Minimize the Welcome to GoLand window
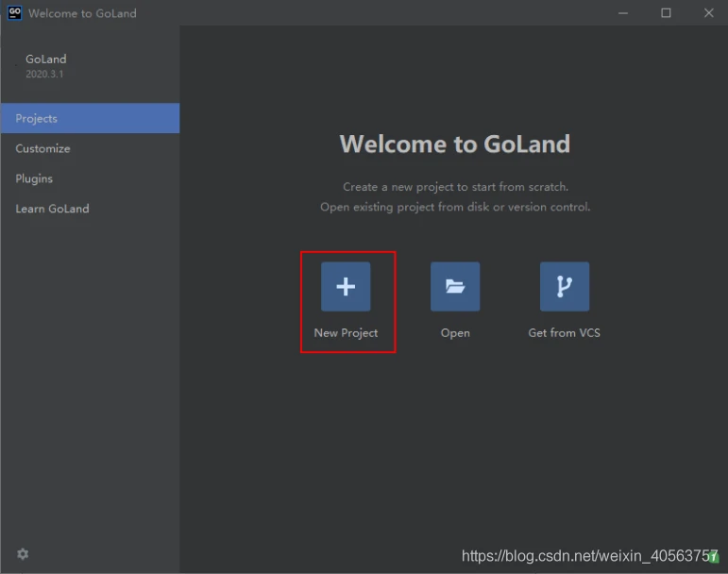 click(623, 13)
